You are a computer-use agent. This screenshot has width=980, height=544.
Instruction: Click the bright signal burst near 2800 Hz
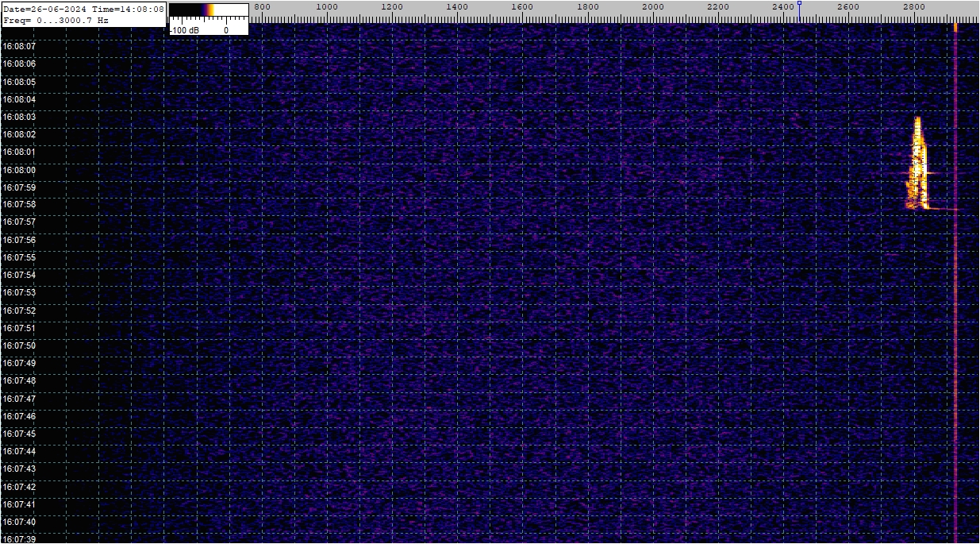pyautogui.click(x=917, y=164)
